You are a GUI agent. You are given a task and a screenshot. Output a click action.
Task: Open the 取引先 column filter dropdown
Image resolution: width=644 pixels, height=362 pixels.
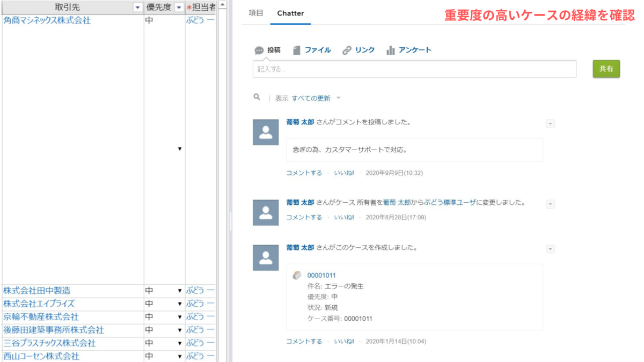coord(136,6)
